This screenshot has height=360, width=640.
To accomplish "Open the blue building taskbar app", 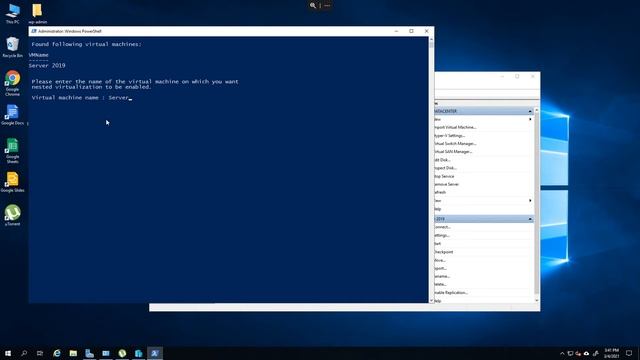I will [x=138, y=353].
